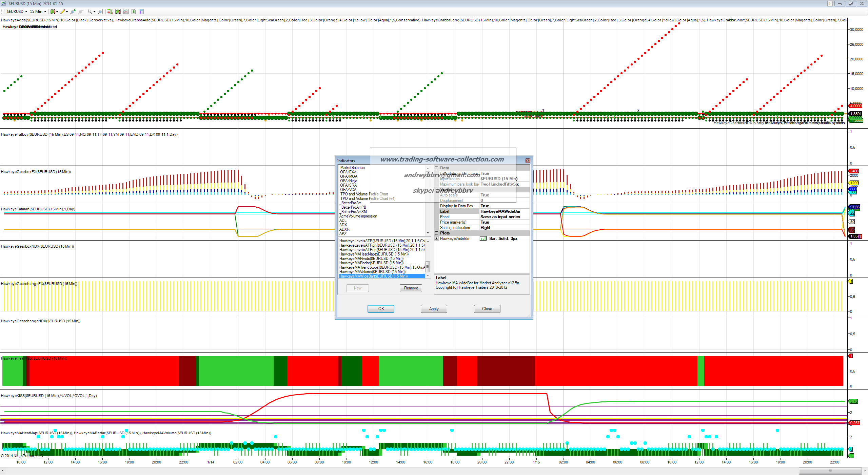The width and height of the screenshot is (868, 475).
Task: Open the chart trader icon
Action: [110, 12]
